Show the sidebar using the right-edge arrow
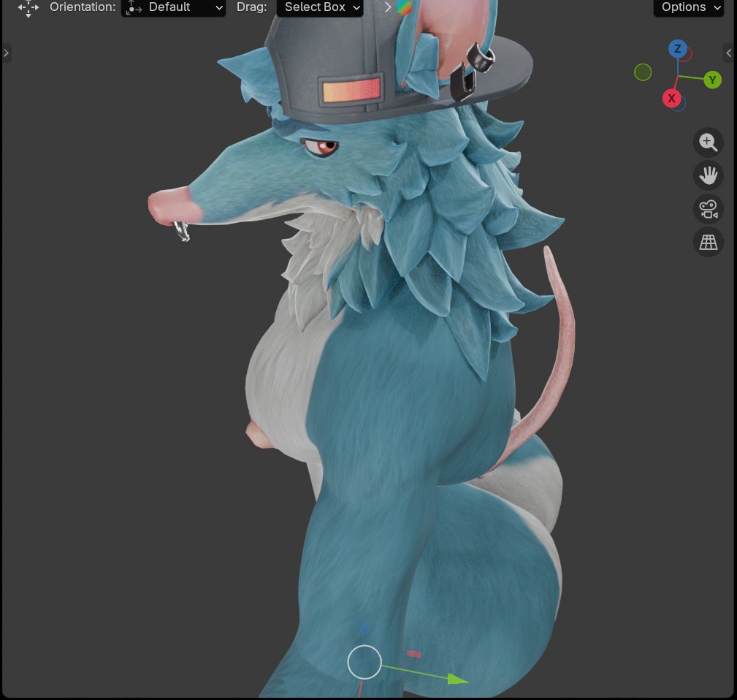The width and height of the screenshot is (737, 700). [728, 52]
